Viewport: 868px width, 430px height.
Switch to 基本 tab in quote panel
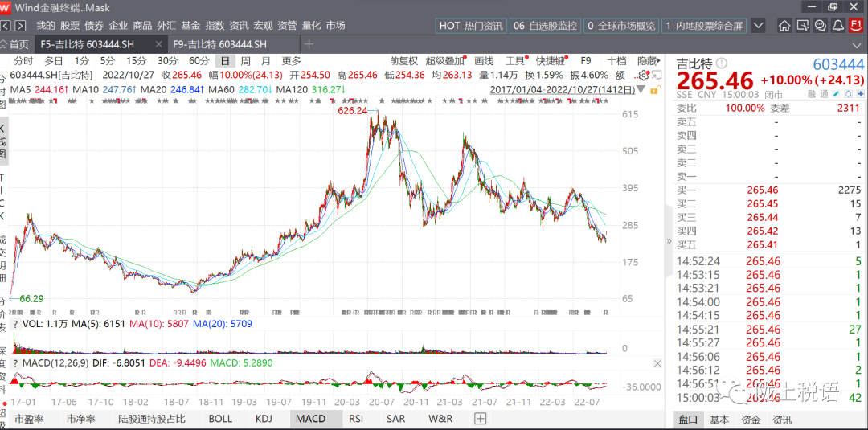tap(719, 420)
